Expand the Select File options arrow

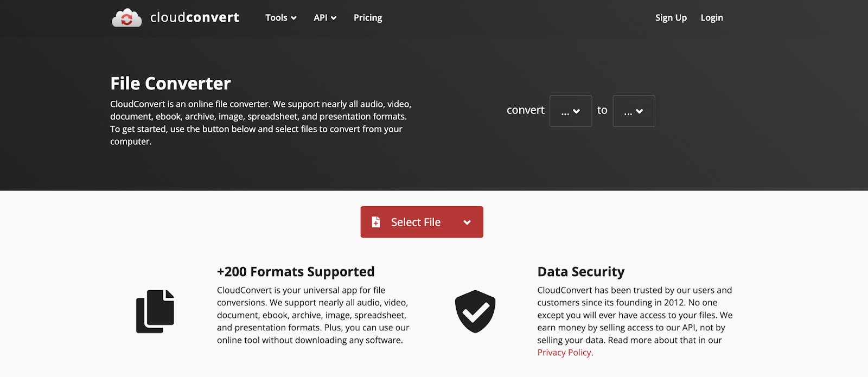467,222
